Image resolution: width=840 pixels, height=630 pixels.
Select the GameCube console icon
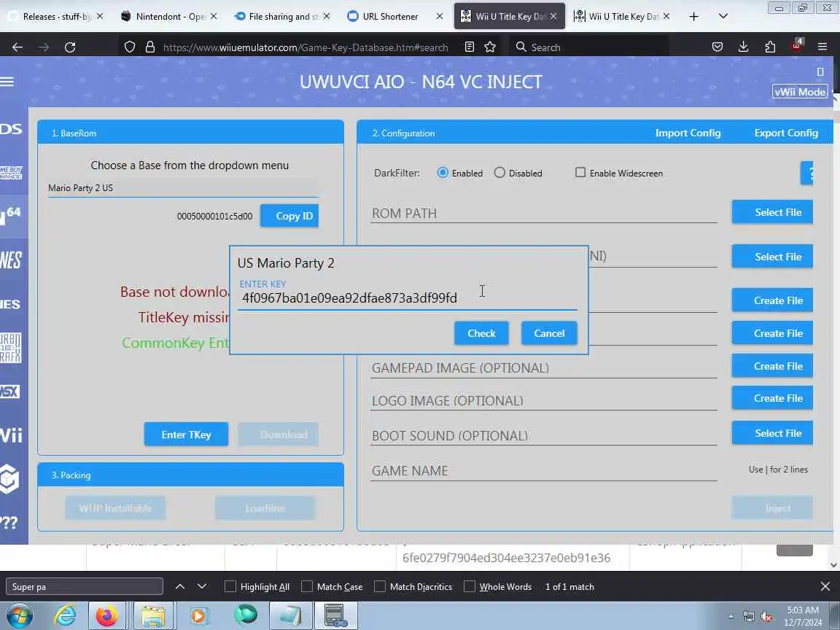click(10, 478)
